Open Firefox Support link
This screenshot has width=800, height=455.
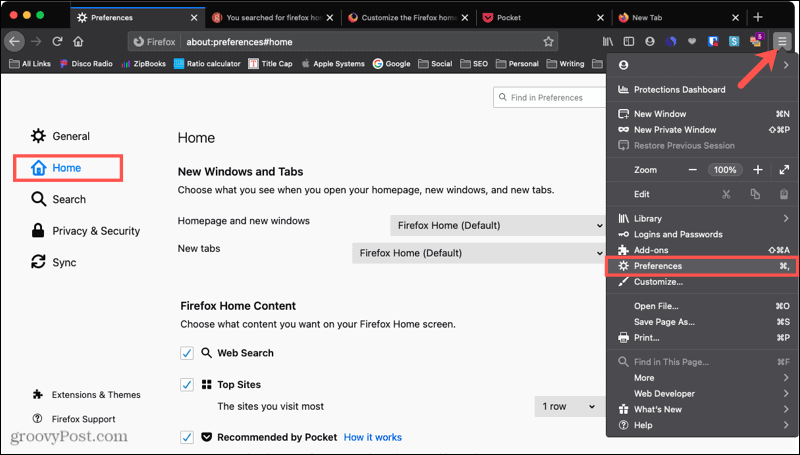[x=74, y=419]
